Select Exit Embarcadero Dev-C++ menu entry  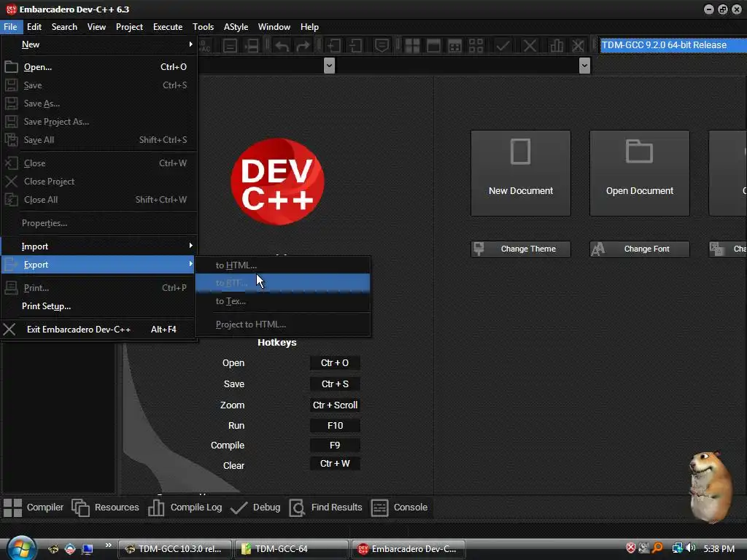tap(98, 329)
